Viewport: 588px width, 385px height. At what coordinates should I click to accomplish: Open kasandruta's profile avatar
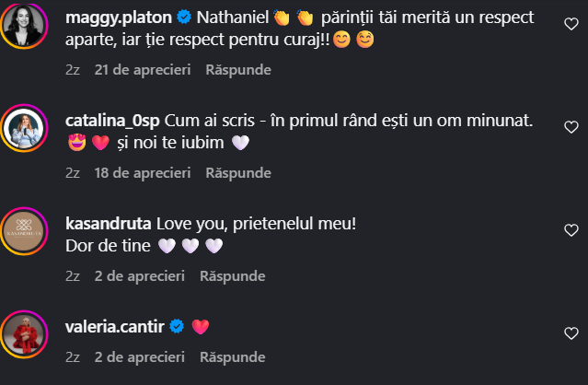pyautogui.click(x=26, y=234)
